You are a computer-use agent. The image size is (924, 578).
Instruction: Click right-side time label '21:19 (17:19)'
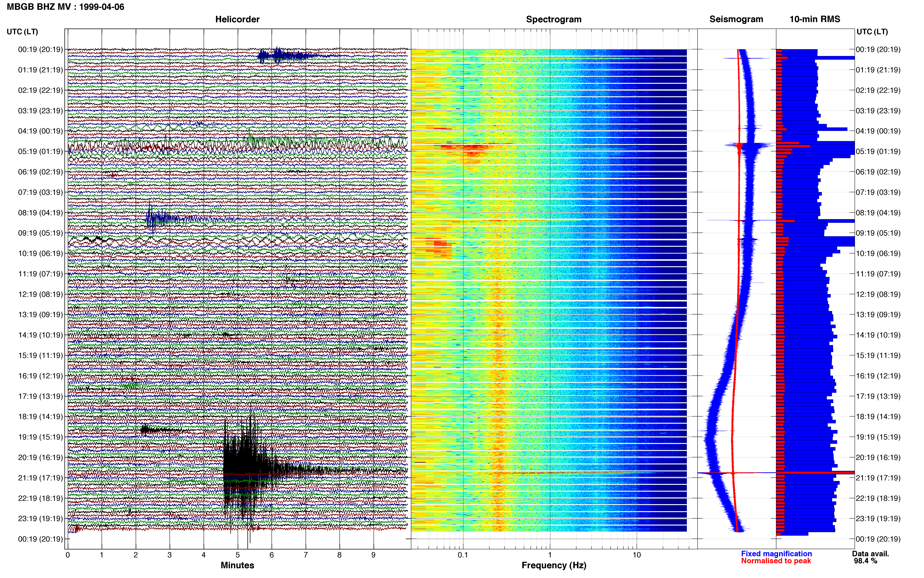[x=878, y=478]
